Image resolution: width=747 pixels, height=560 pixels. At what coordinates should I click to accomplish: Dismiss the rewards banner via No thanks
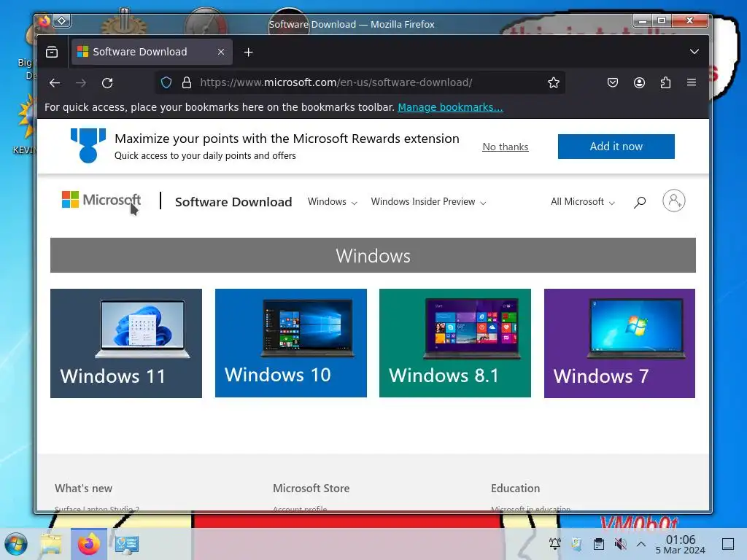click(x=505, y=147)
